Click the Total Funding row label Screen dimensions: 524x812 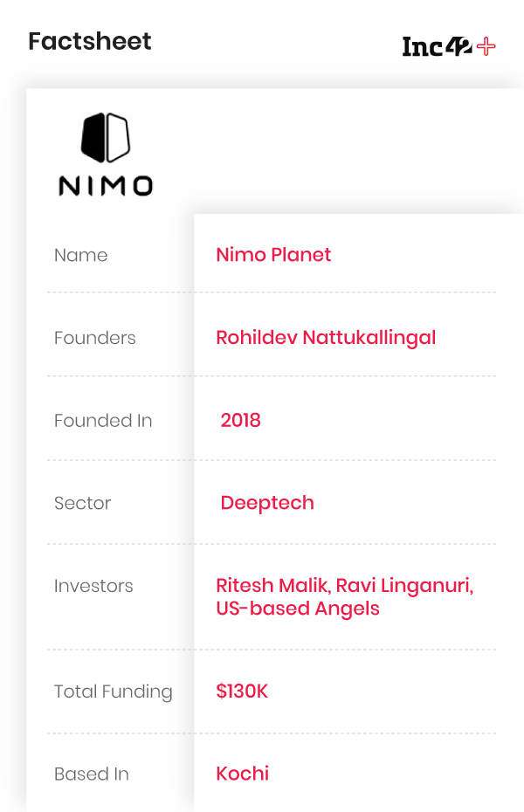pyautogui.click(x=114, y=692)
